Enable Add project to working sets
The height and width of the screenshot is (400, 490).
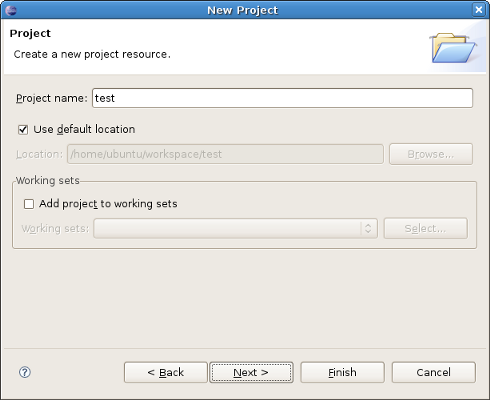pyautogui.click(x=29, y=204)
